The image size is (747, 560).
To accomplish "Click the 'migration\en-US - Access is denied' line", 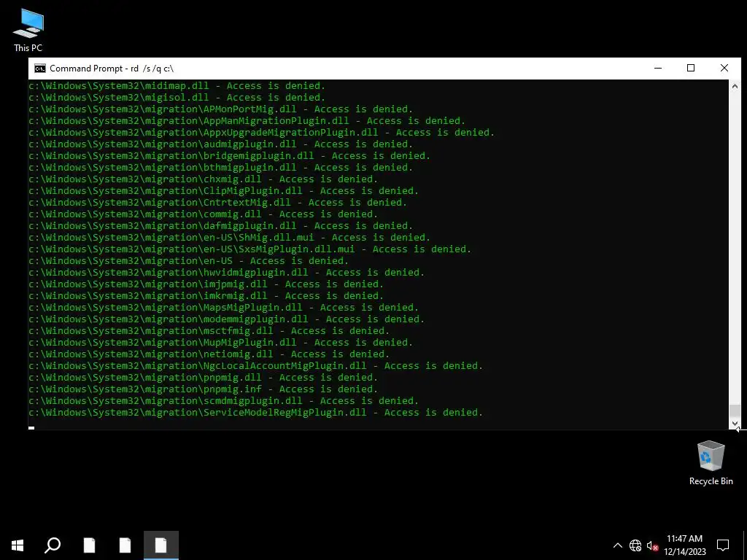I will tap(188, 261).
